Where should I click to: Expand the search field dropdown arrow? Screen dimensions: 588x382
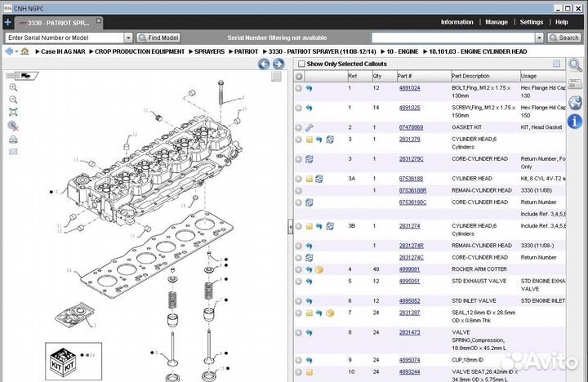coord(540,38)
